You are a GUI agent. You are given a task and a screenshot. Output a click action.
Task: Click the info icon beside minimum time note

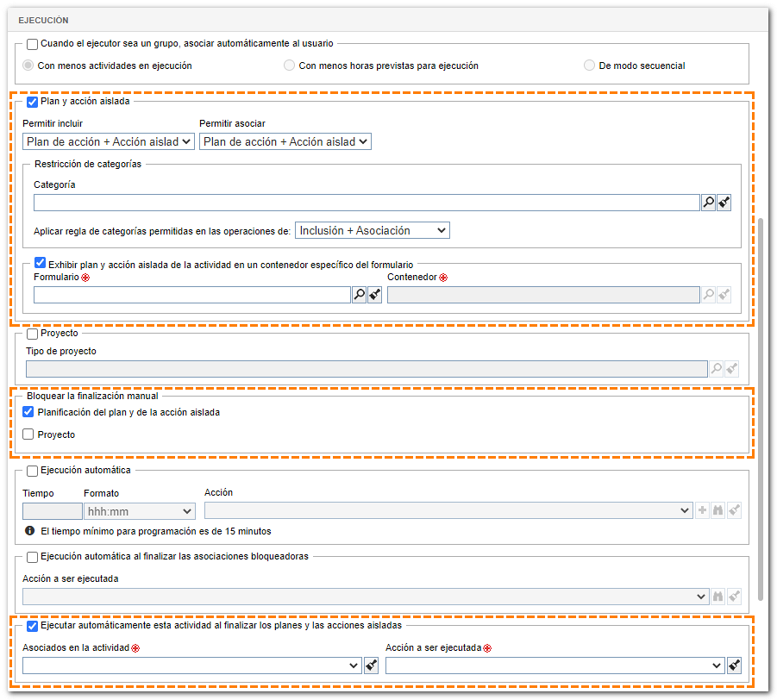29,530
